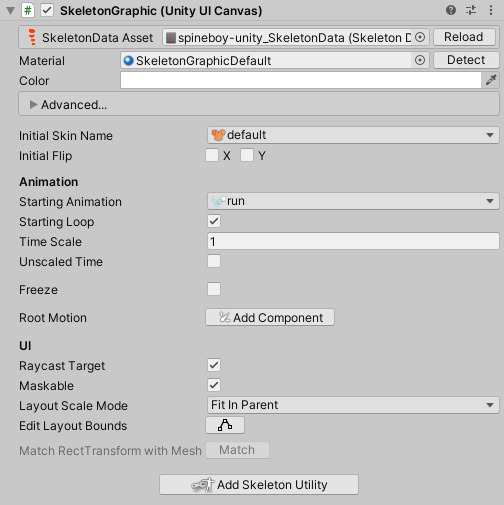
Task: Click the Time Scale input field
Action: [x=353, y=241]
